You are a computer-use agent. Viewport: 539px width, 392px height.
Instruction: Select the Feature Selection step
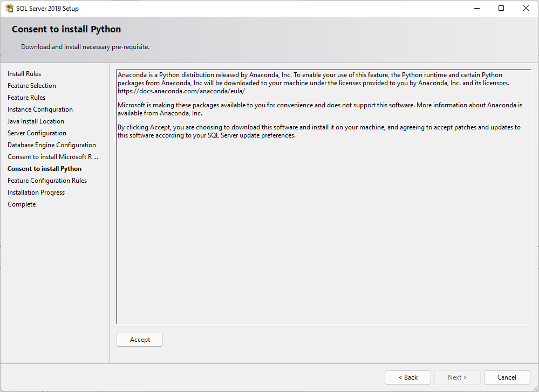pos(32,86)
